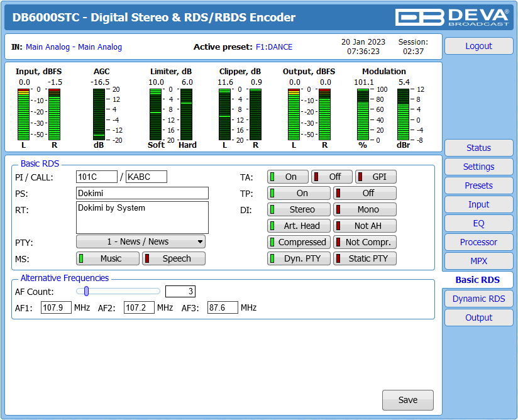Click the session time 02:37
This screenshot has width=518, height=420.
(413, 51)
